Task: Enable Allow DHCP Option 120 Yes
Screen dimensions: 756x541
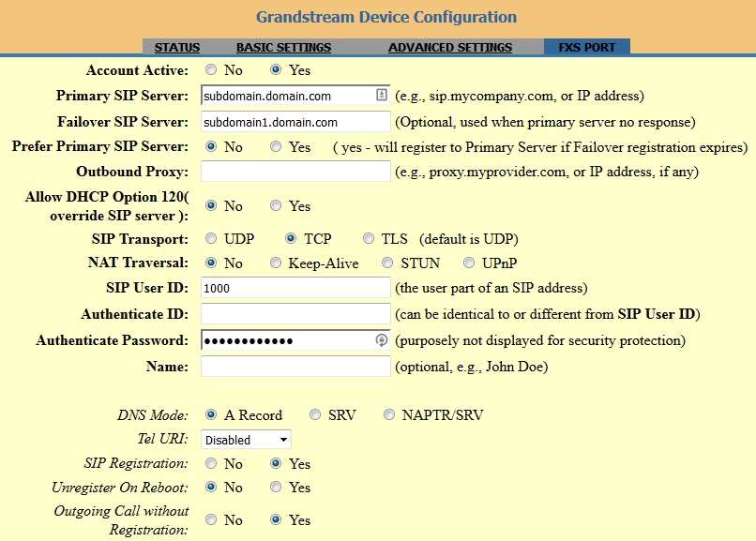Action: (277, 206)
